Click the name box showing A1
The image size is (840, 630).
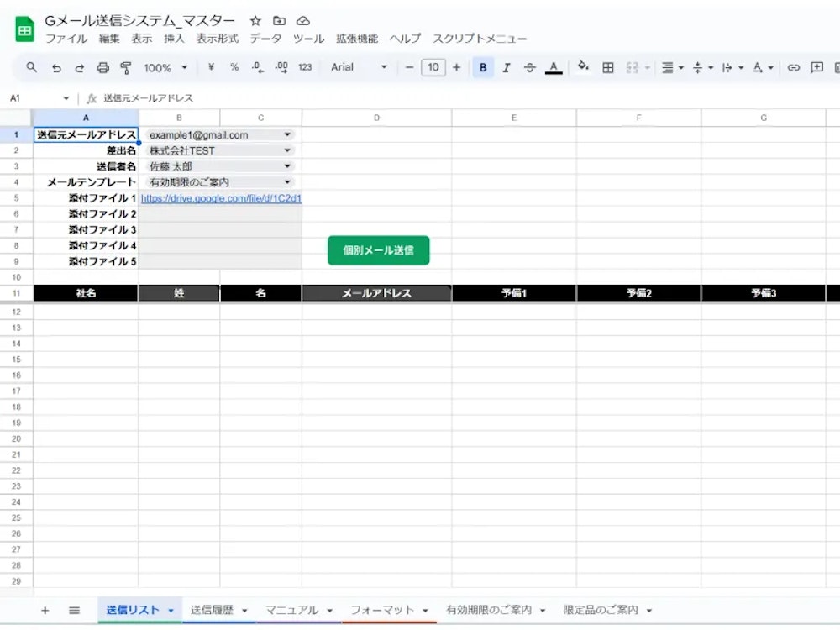click(x=38, y=98)
